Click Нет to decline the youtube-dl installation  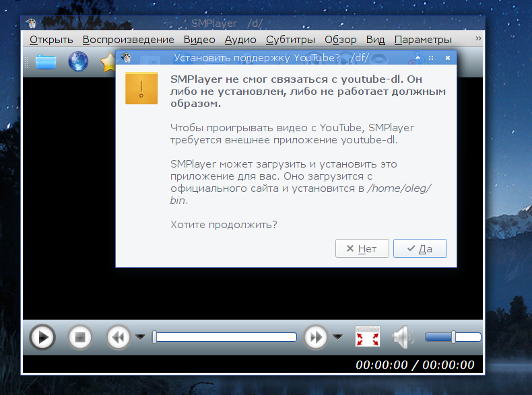point(362,248)
